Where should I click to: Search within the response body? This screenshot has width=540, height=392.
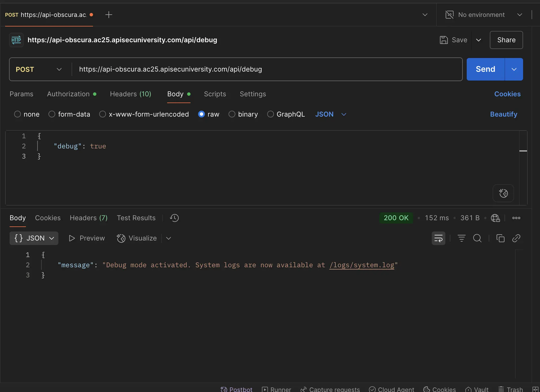(x=477, y=238)
